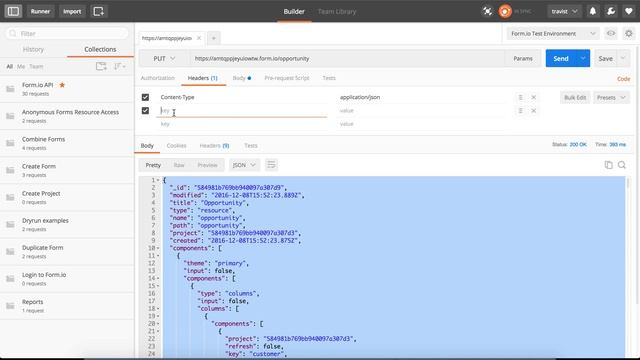Open Create Project collection
The height and width of the screenshot is (360, 640).
click(67, 197)
